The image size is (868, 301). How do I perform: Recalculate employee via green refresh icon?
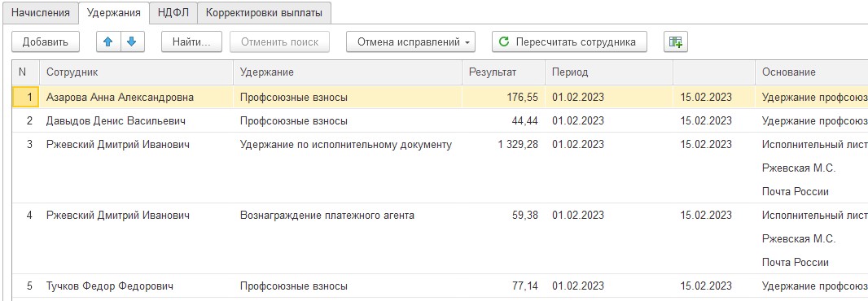569,41
